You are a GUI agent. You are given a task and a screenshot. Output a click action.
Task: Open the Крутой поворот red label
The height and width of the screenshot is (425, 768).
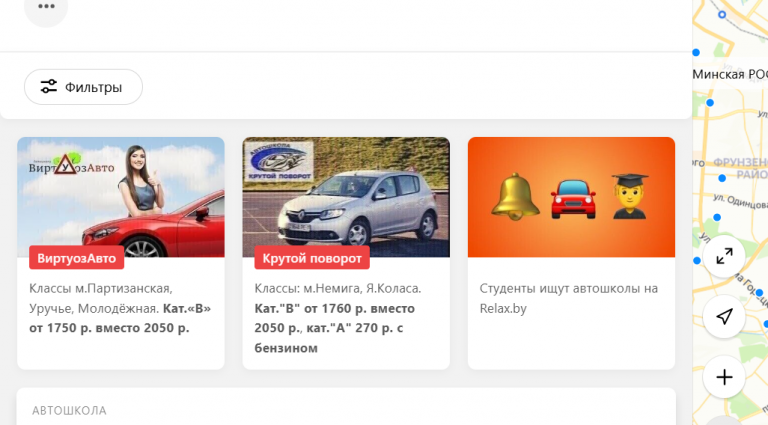pyautogui.click(x=312, y=258)
